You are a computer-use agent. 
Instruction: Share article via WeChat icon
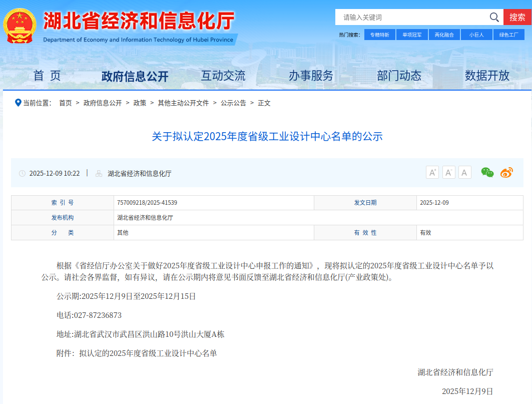[487, 173]
